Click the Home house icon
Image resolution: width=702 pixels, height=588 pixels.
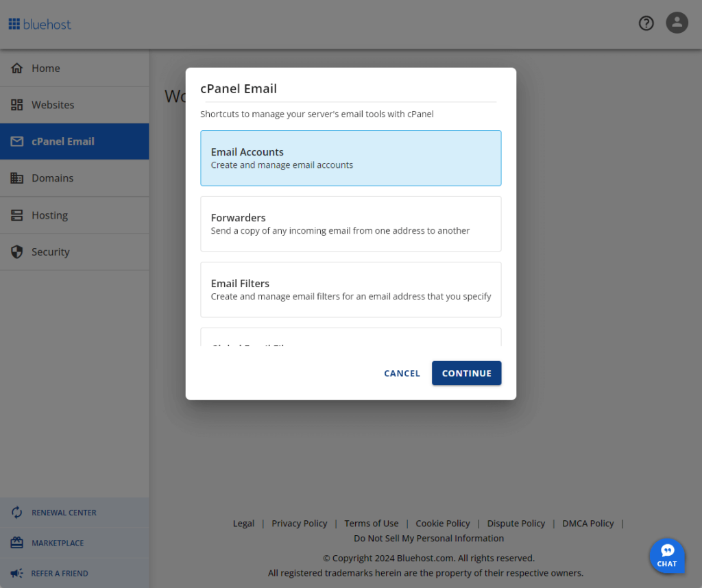pos(17,68)
